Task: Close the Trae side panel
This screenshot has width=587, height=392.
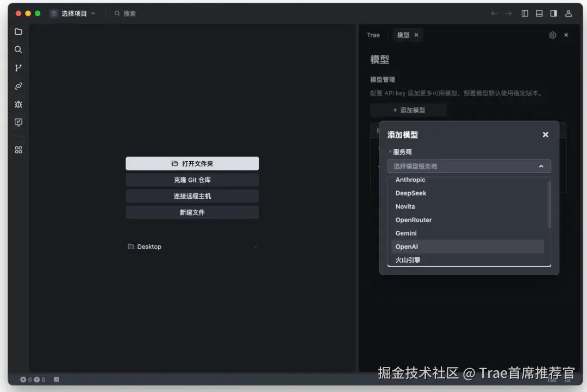Action: pyautogui.click(x=566, y=35)
